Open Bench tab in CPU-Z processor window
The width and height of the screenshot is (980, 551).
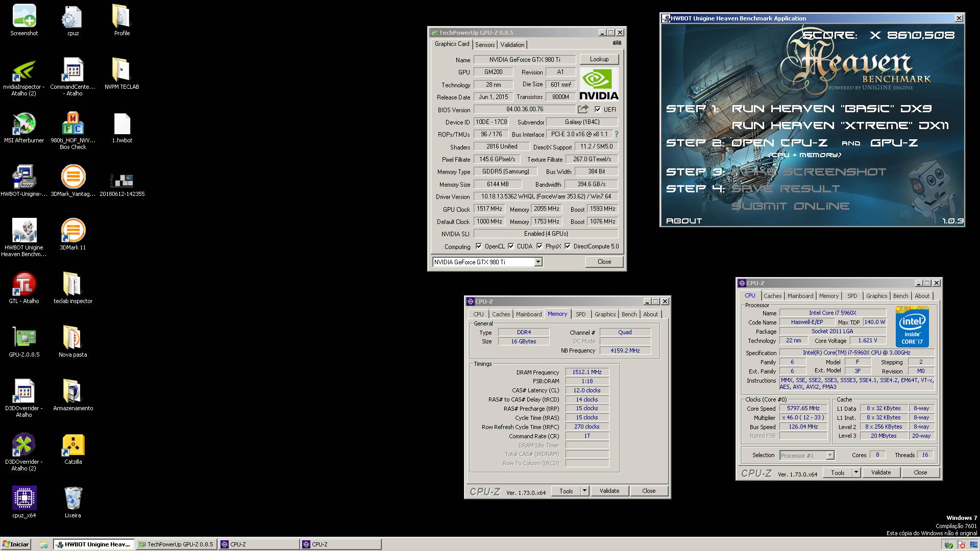900,296
